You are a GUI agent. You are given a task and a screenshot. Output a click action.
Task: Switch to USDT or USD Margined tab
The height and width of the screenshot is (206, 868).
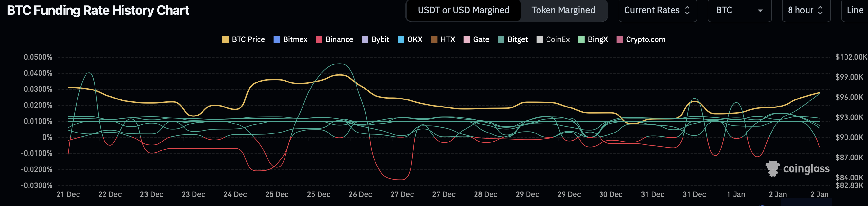[x=463, y=10]
